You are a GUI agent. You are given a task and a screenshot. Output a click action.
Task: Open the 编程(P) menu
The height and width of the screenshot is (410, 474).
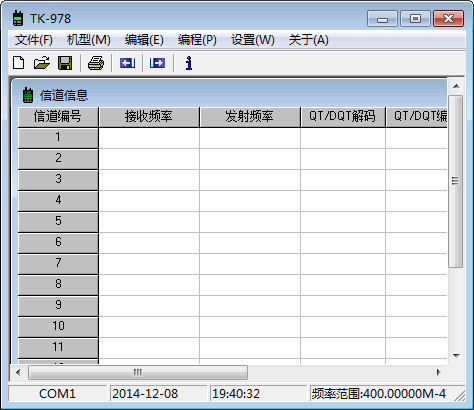pos(197,40)
